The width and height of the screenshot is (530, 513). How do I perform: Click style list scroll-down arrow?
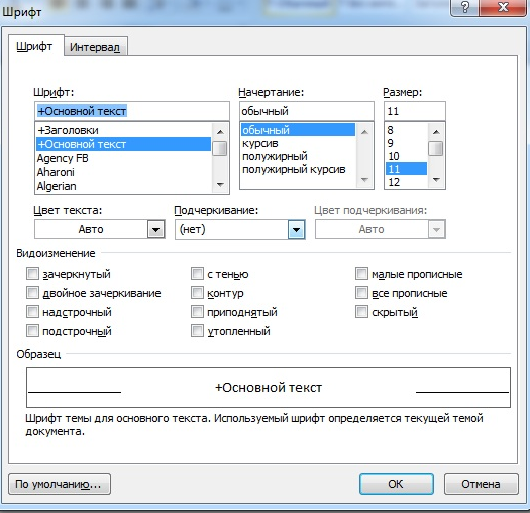(x=364, y=179)
